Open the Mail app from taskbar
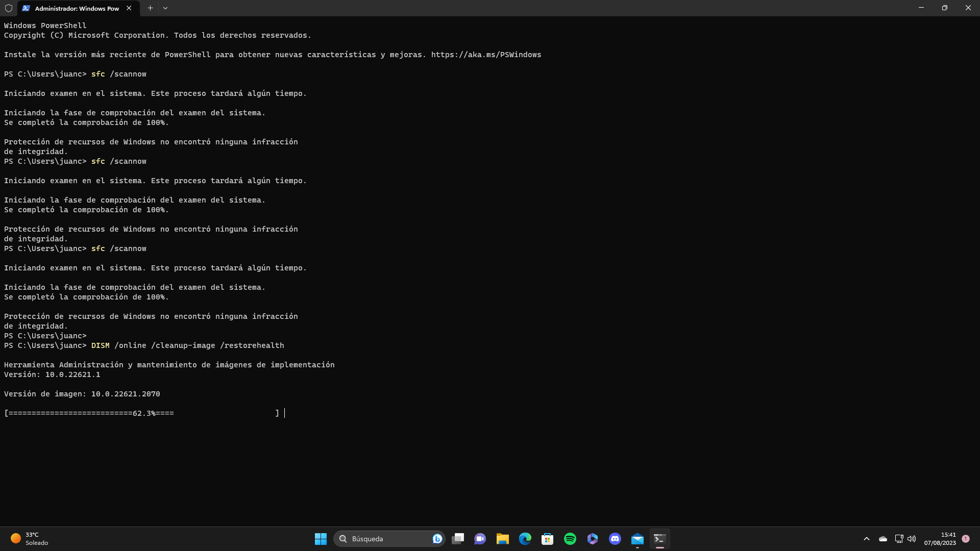This screenshot has height=551, width=980. pos(638,539)
